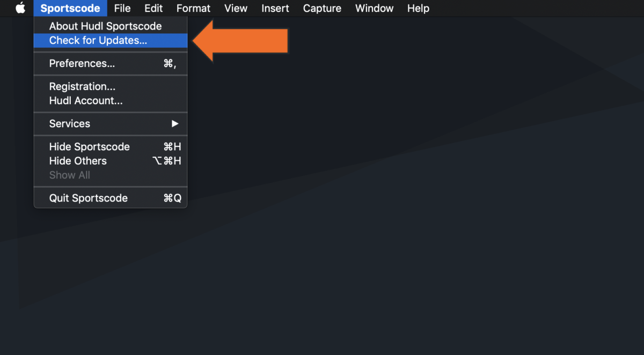Click the highlighted Check for Updates row
The image size is (644, 355).
coord(97,40)
